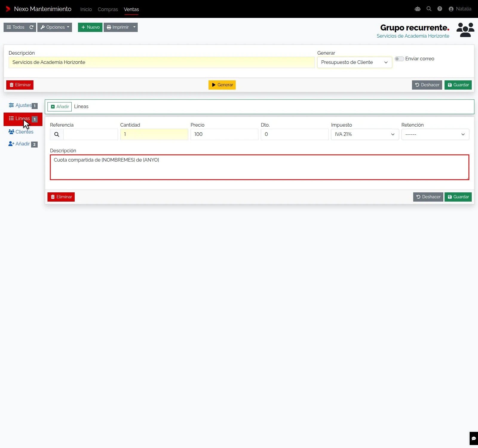
Task: Save the group with top Guardar
Action: tap(458, 85)
